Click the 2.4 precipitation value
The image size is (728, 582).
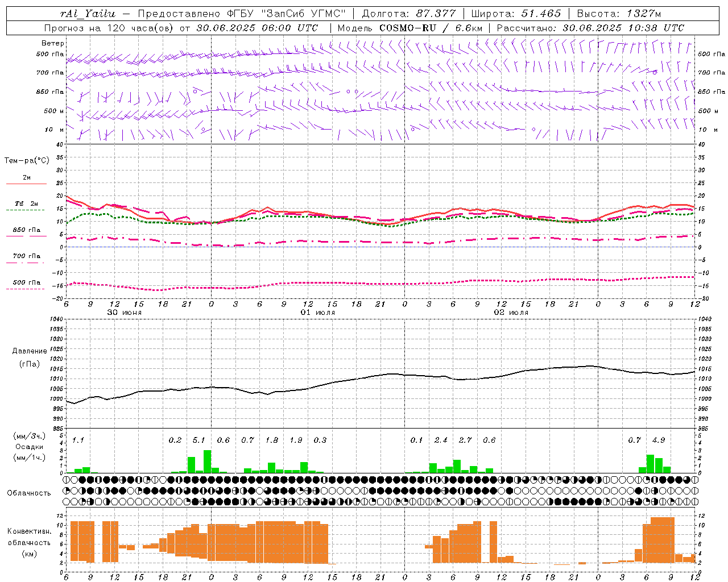441,440
